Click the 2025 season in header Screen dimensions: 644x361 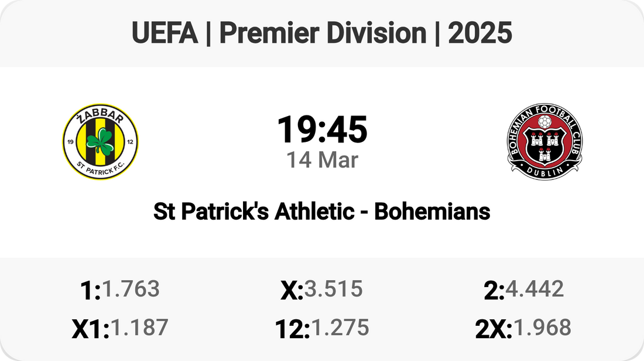[480, 33]
